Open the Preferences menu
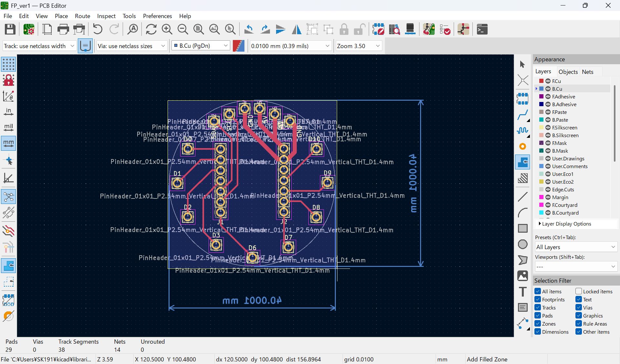620x364 pixels. [x=157, y=16]
